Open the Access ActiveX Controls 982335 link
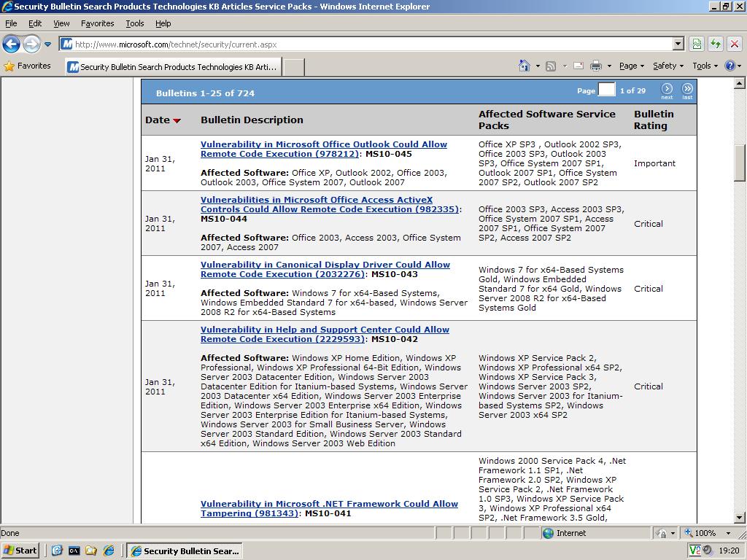This screenshot has height=560, width=747. coord(330,205)
